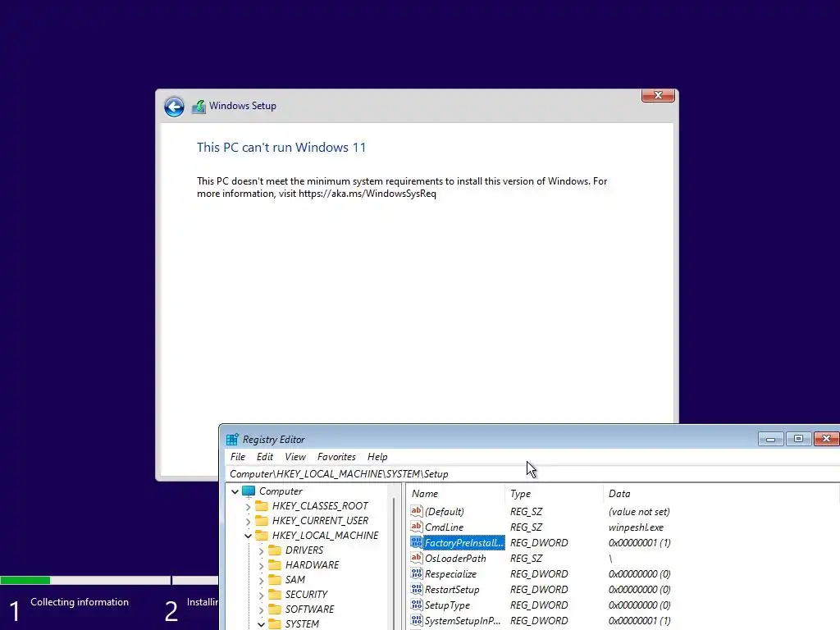This screenshot has width=840, height=630.
Task: Select the HARDWARE key label
Action: pyautogui.click(x=313, y=565)
